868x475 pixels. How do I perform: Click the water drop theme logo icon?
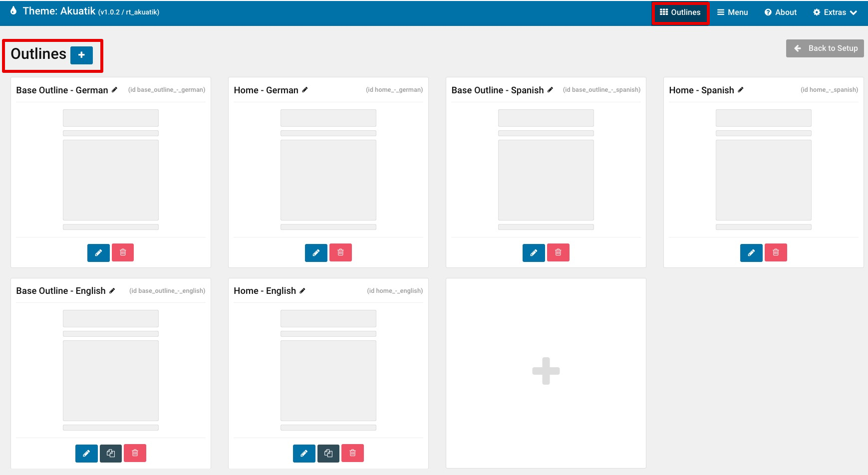click(13, 10)
